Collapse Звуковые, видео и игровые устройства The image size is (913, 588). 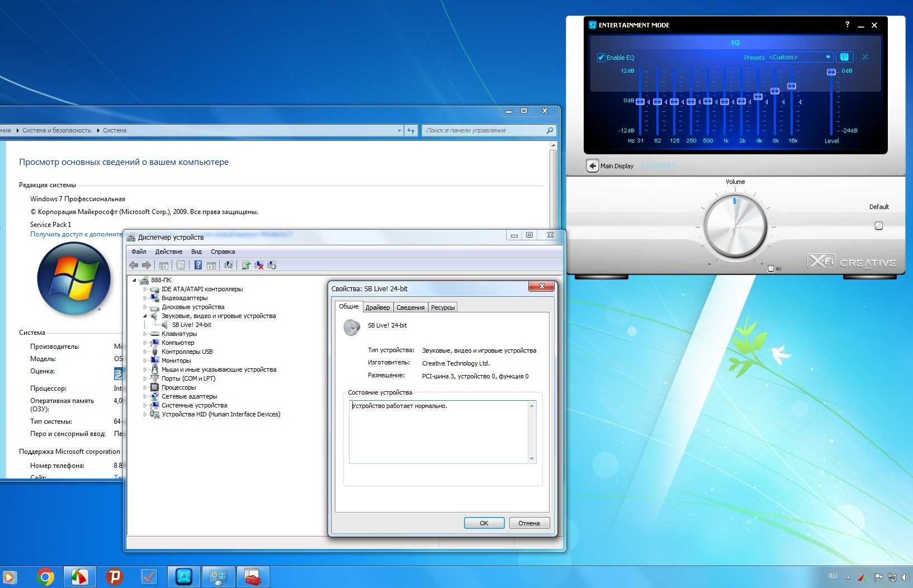point(145,316)
